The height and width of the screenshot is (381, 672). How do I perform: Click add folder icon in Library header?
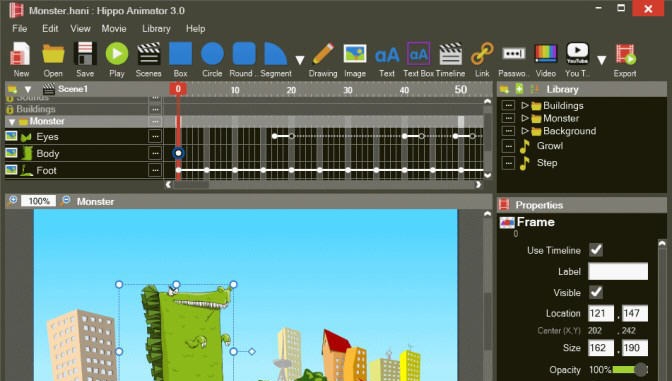(504, 90)
